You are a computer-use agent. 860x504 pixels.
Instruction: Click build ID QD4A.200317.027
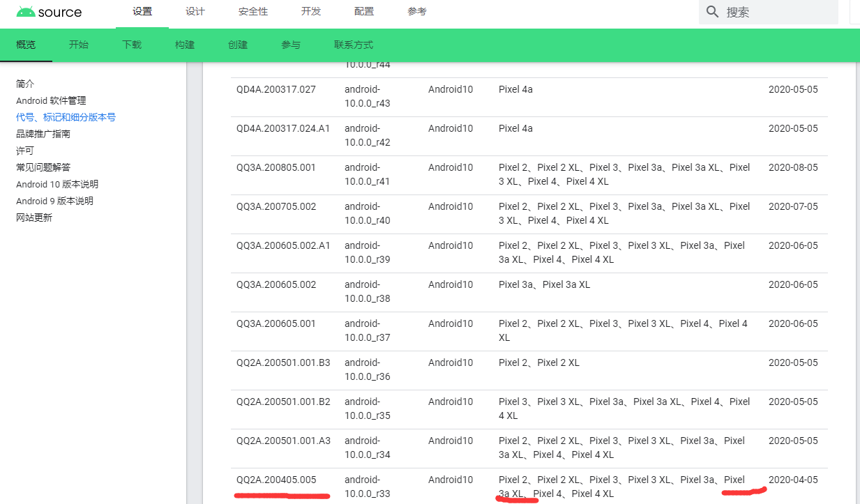pyautogui.click(x=276, y=89)
